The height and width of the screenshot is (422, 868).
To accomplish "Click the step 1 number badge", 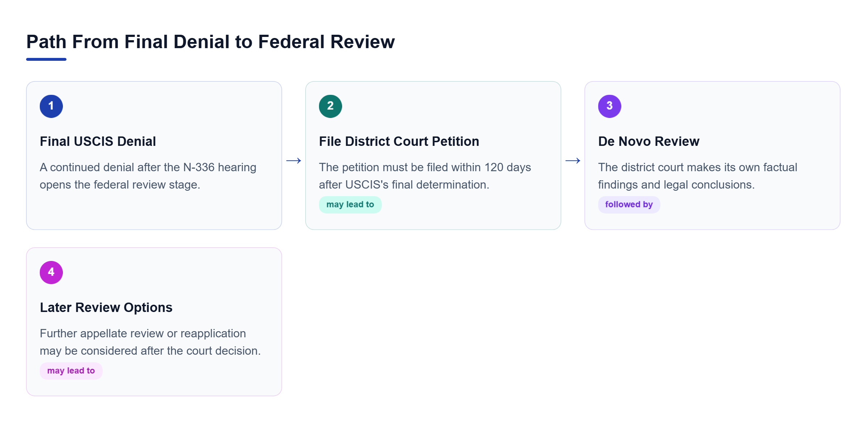I will pos(51,106).
